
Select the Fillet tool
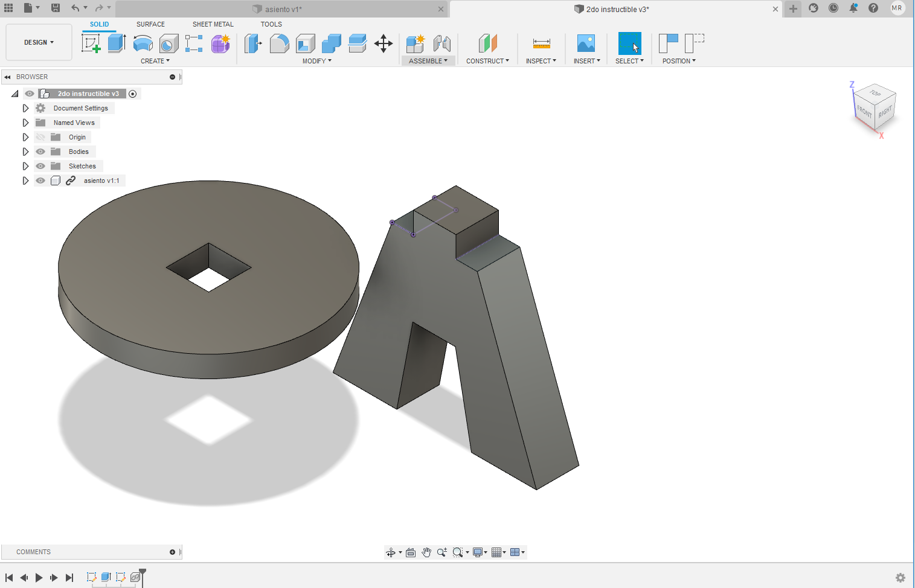click(279, 43)
